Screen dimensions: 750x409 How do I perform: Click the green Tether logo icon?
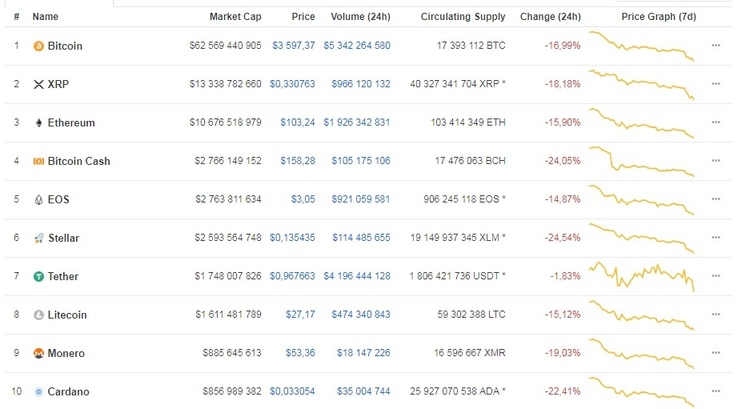[39, 276]
